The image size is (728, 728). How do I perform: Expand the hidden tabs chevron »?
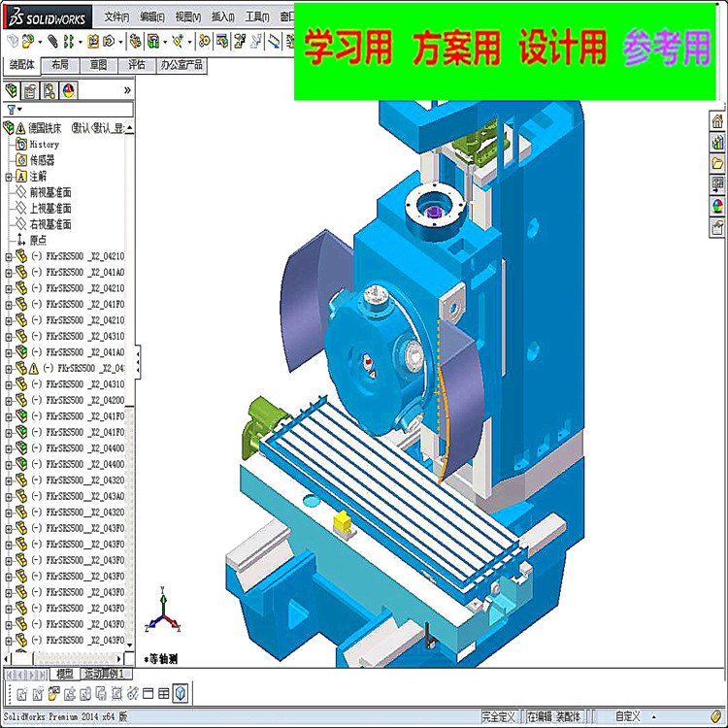click(127, 90)
